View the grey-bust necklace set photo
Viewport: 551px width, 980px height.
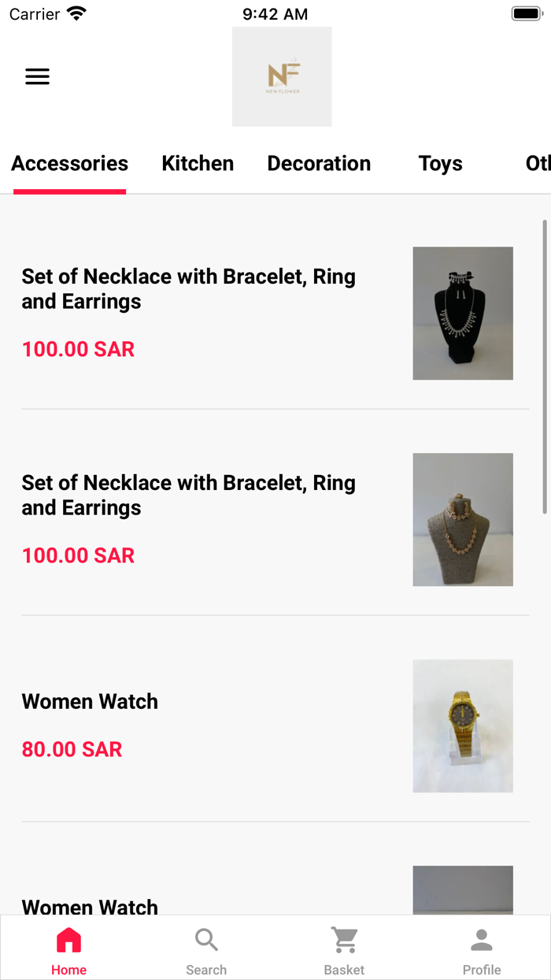(x=463, y=520)
